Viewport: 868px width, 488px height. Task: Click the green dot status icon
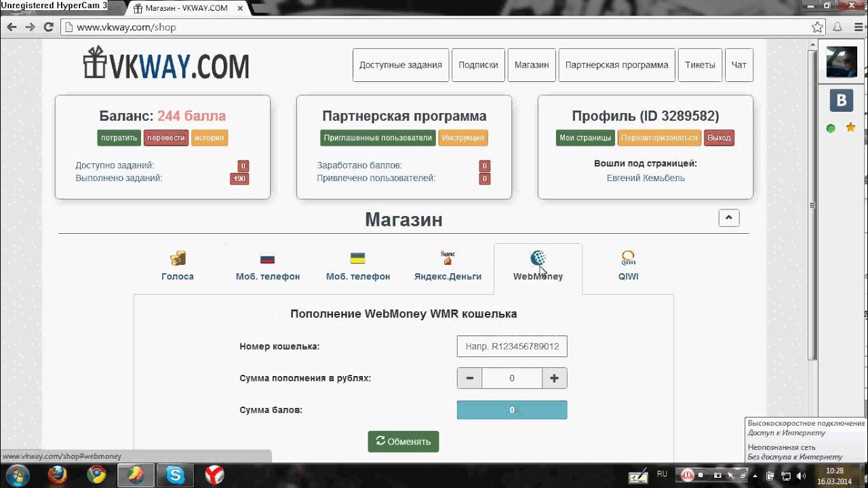pyautogui.click(x=831, y=128)
